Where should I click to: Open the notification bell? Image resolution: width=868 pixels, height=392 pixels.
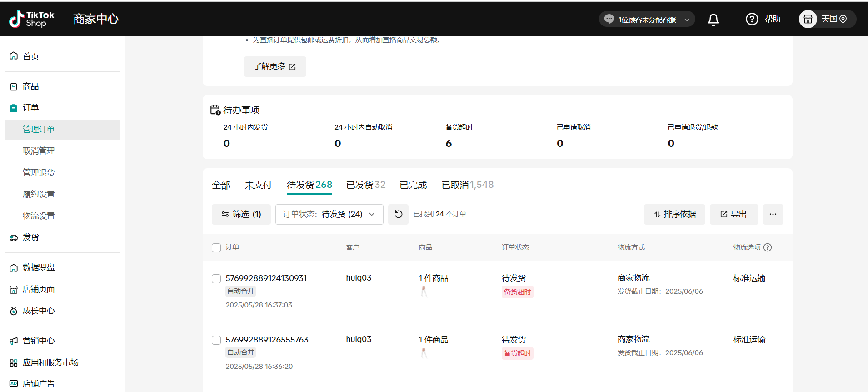coord(713,20)
